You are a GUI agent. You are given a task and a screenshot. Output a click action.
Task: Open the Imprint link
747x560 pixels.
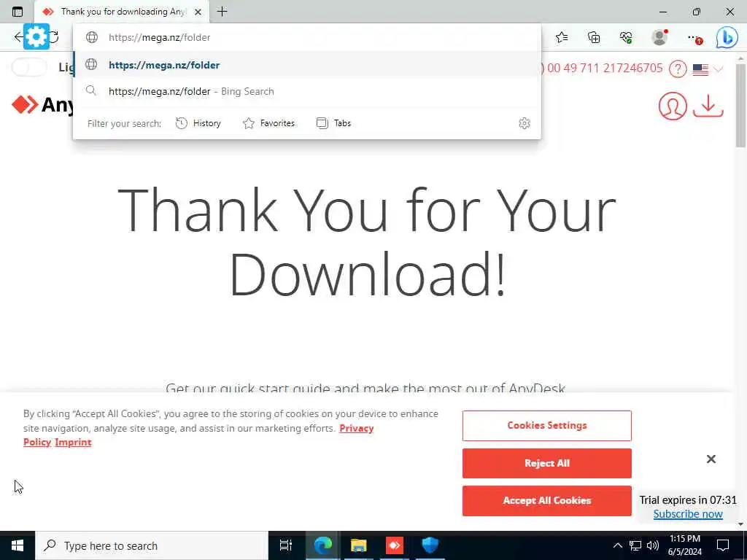click(x=73, y=443)
